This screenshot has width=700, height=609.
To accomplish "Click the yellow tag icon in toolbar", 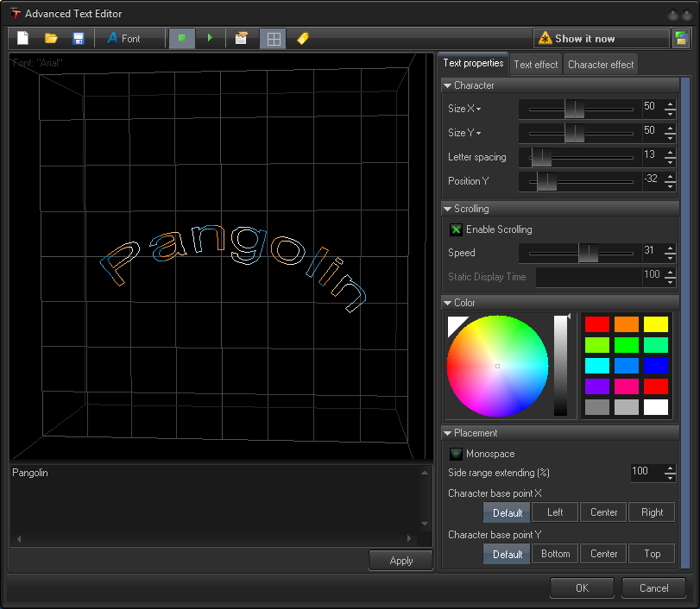I will point(303,38).
